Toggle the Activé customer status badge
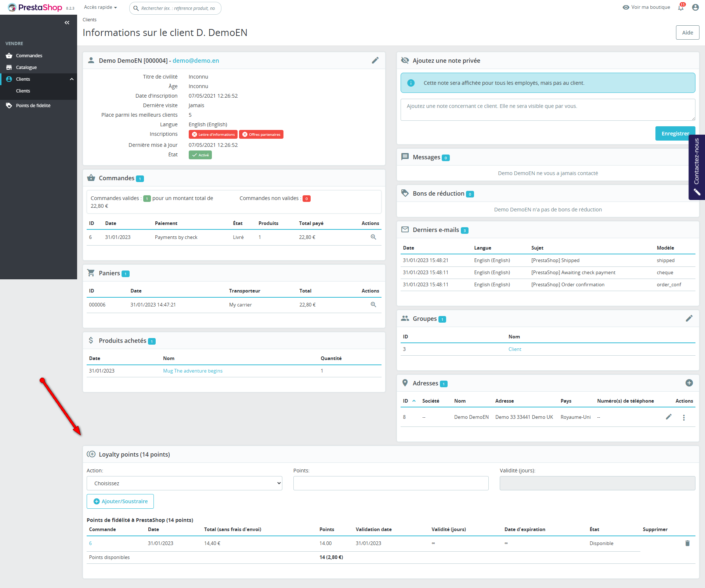 (200, 155)
